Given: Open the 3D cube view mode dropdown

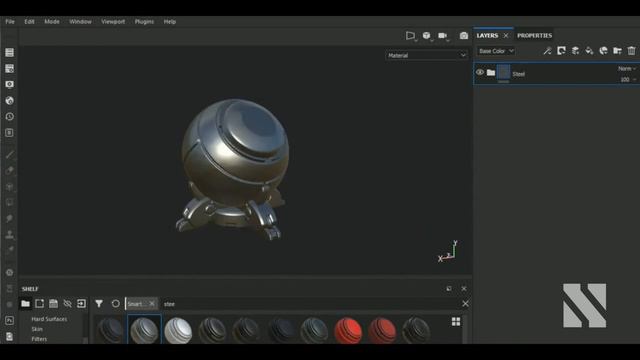Looking at the screenshot, I should click(x=427, y=36).
